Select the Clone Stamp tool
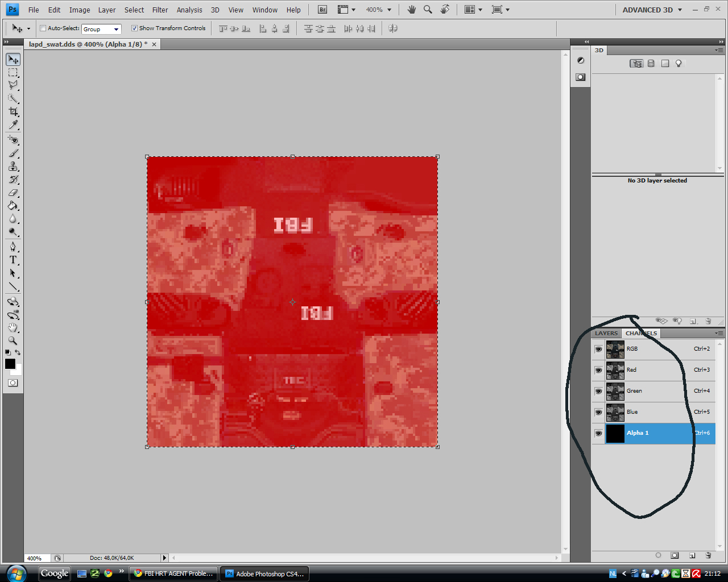 [13, 166]
